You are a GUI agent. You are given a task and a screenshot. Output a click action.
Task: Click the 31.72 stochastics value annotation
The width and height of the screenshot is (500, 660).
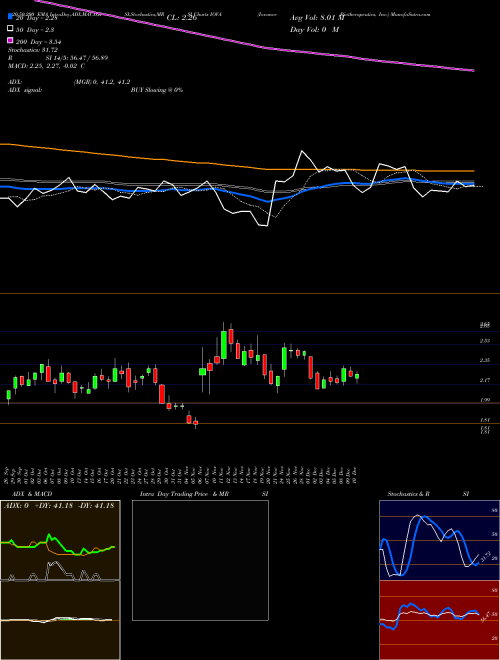click(x=484, y=558)
